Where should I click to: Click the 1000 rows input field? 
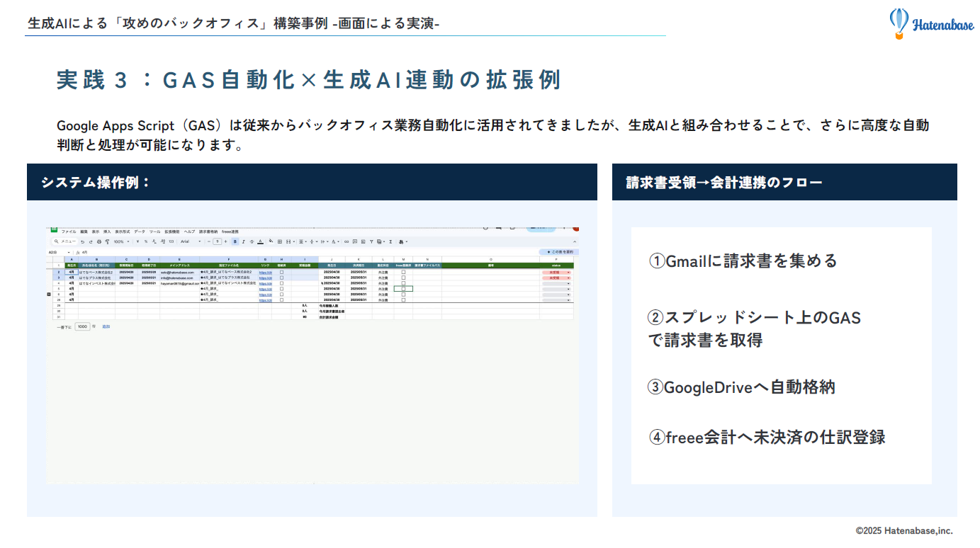point(82,326)
